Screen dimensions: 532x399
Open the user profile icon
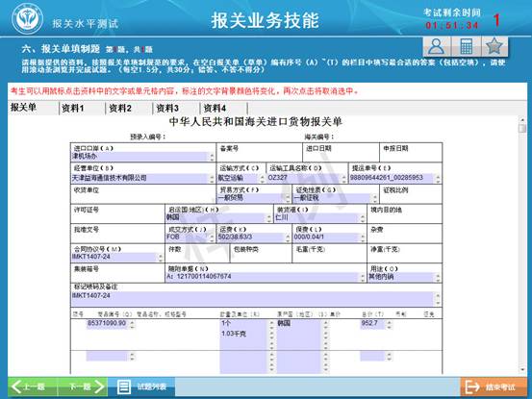tap(437, 47)
